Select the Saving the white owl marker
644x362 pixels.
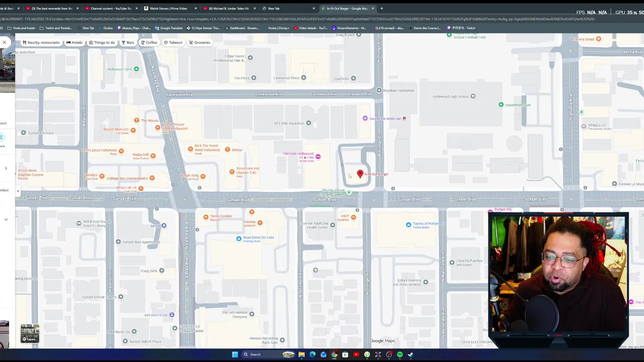click(365, 118)
